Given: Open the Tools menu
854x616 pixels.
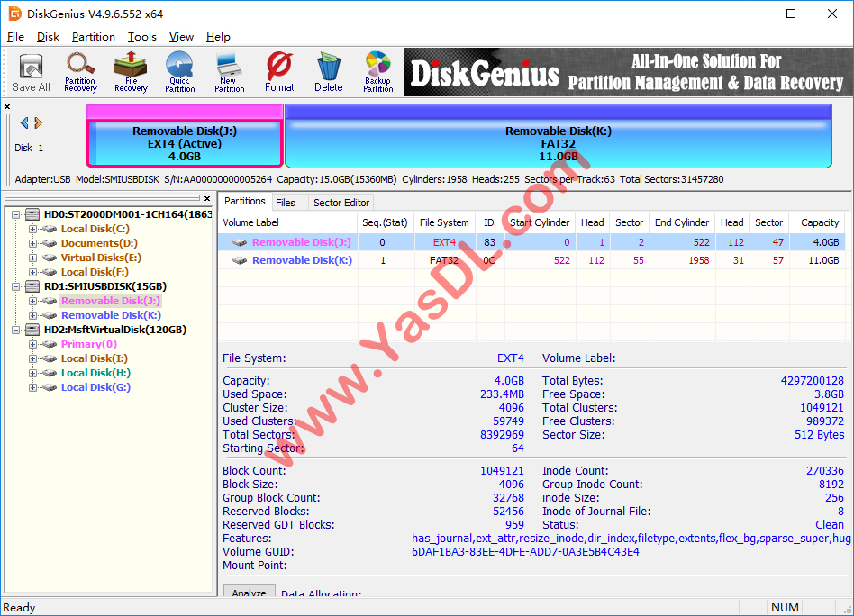Looking at the screenshot, I should click(x=142, y=37).
